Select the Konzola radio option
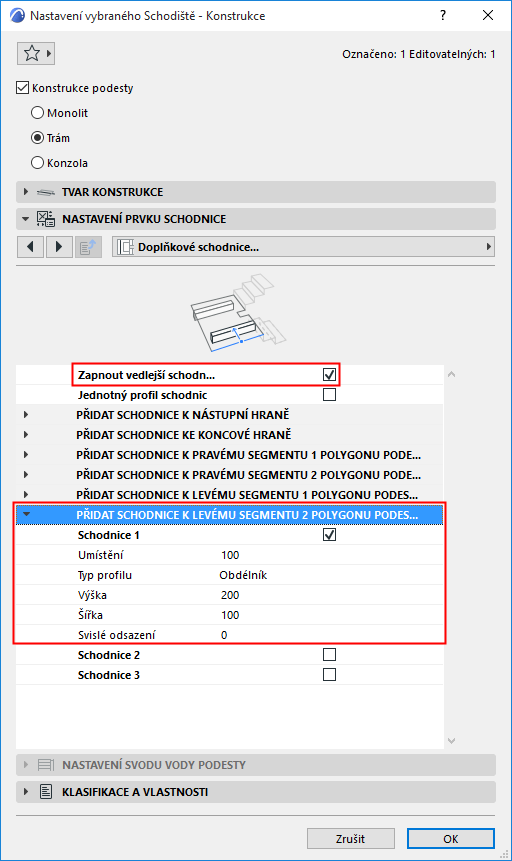This screenshot has height=861, width=512. (37, 163)
